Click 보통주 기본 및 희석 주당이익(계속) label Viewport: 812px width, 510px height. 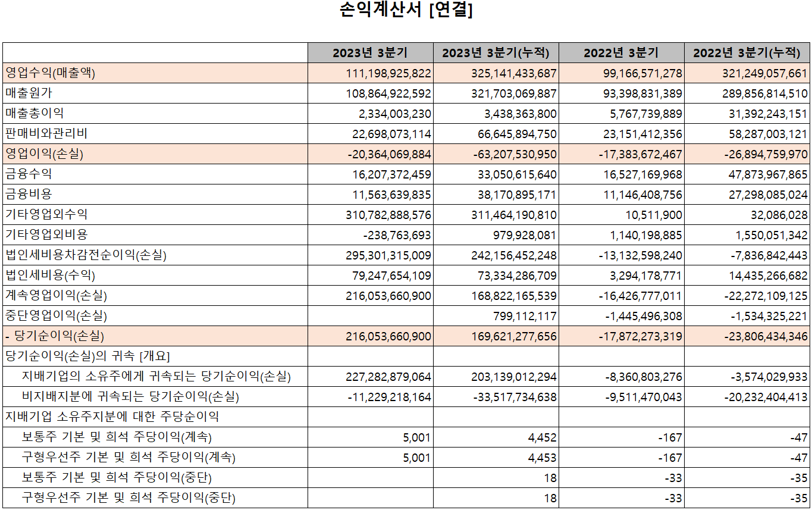pos(117,437)
